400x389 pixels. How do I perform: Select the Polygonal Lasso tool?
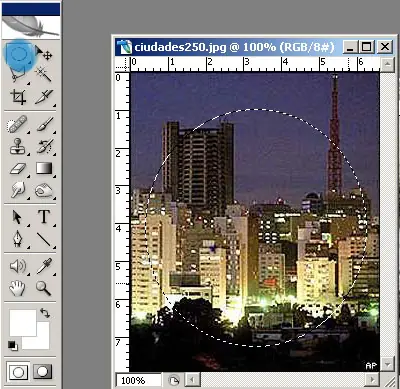[18, 76]
